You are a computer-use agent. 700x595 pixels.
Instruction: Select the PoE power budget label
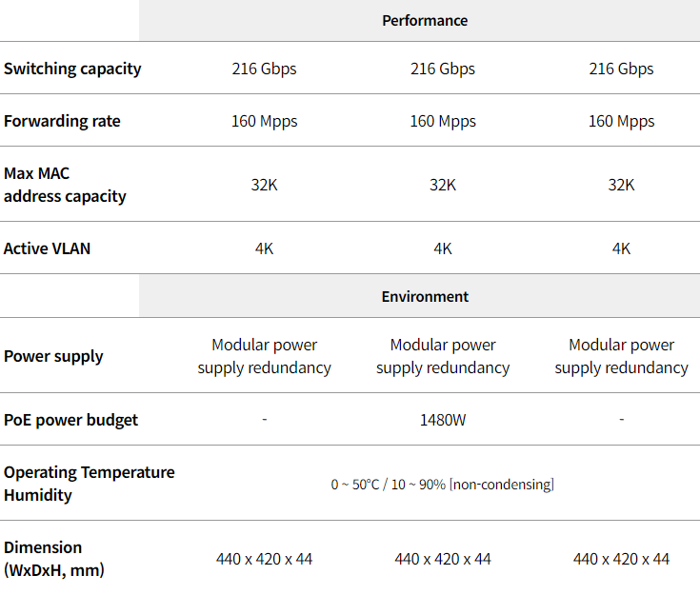(x=70, y=420)
